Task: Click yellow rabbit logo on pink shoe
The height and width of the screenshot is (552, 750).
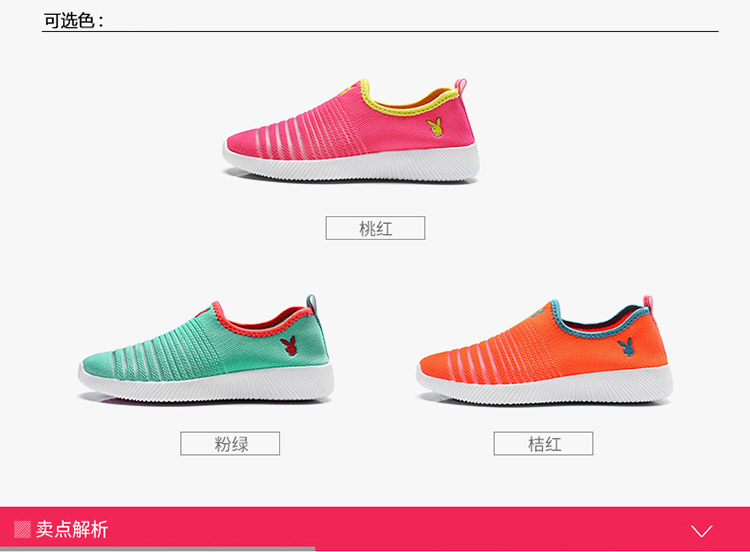Action: (x=435, y=127)
